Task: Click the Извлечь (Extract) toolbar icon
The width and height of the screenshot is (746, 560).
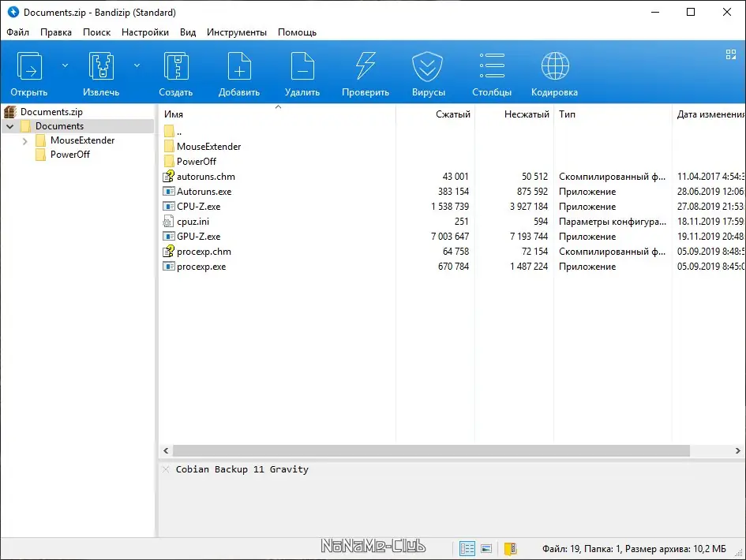Action: pyautogui.click(x=101, y=66)
